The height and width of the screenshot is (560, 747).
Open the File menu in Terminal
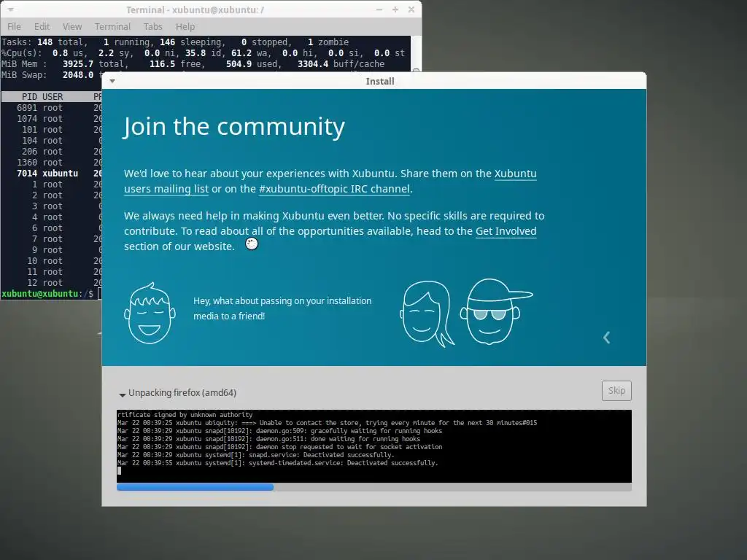tap(14, 27)
